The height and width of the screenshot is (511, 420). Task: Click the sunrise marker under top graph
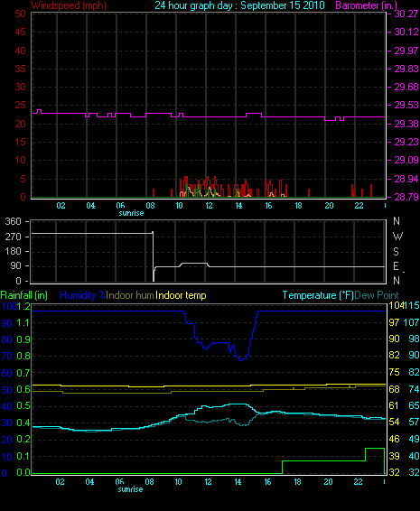click(x=131, y=213)
